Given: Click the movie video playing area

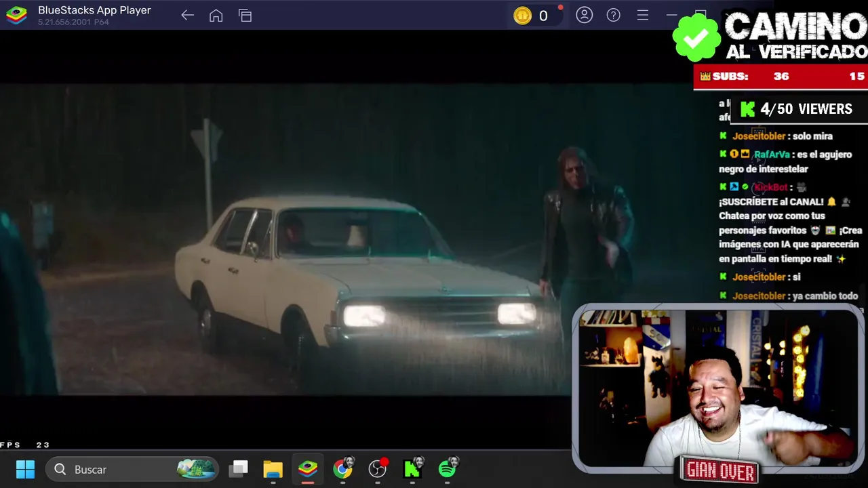Looking at the screenshot, I should point(285,239).
